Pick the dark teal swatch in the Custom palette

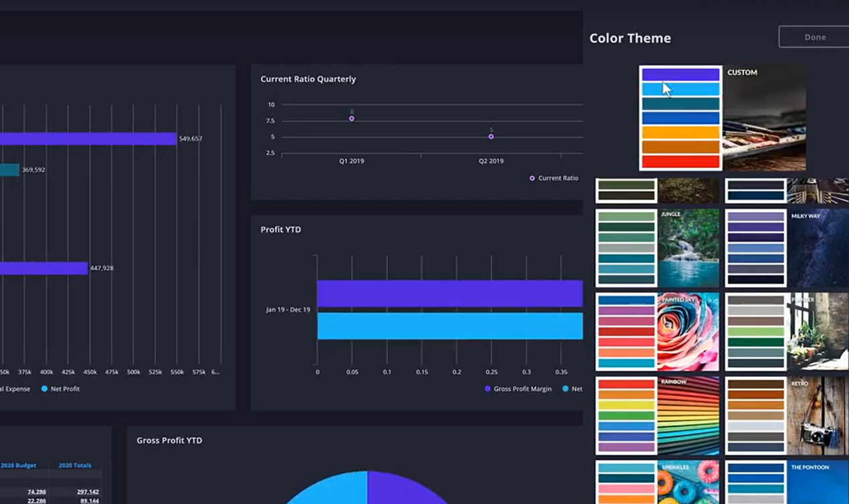[680, 104]
